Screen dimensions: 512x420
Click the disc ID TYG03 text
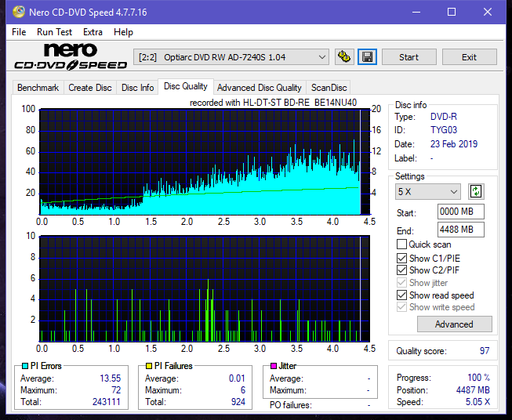444,130
